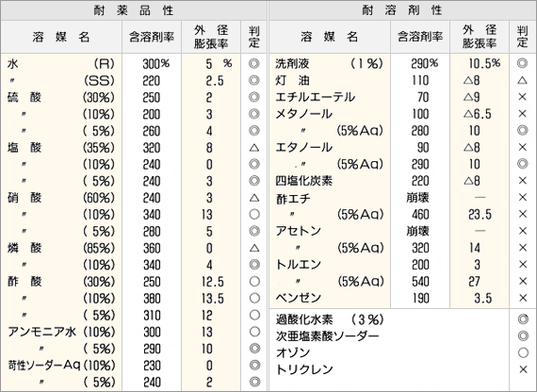Screen dimensions: 537x392
Task: Click the X rating for トリクレン
Action: tap(523, 369)
